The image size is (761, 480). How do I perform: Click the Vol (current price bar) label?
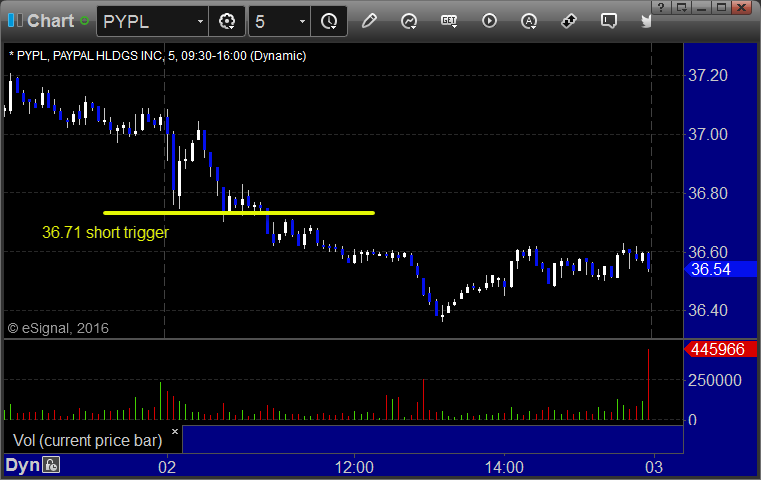(87, 440)
